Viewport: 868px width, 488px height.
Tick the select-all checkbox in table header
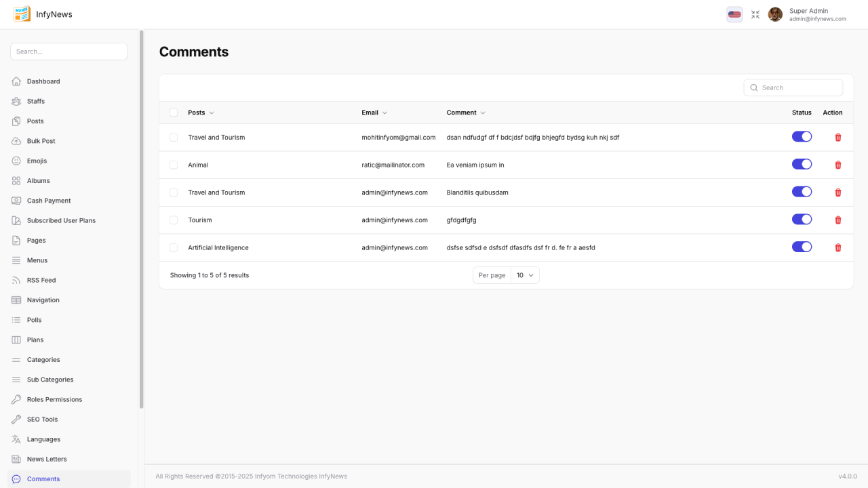(x=174, y=113)
